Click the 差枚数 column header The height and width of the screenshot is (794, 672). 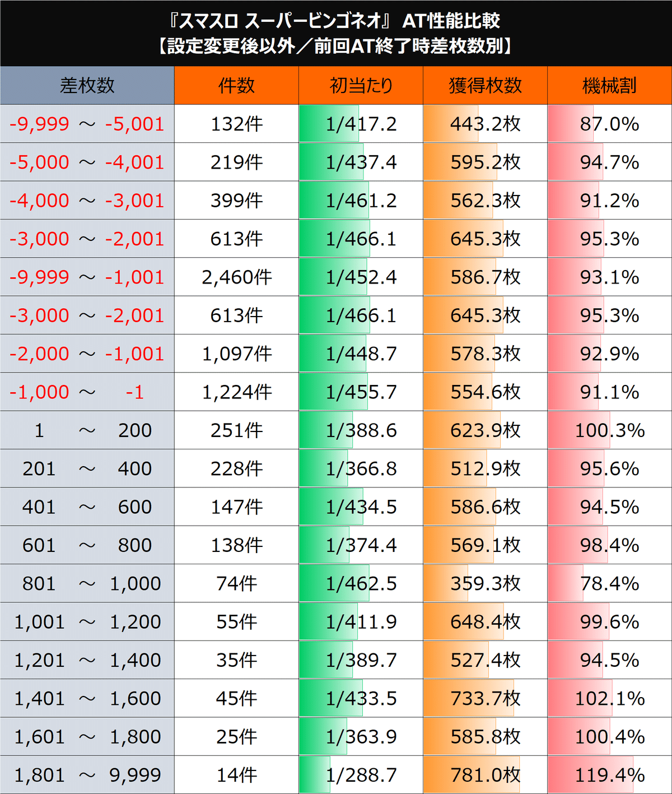click(x=87, y=85)
